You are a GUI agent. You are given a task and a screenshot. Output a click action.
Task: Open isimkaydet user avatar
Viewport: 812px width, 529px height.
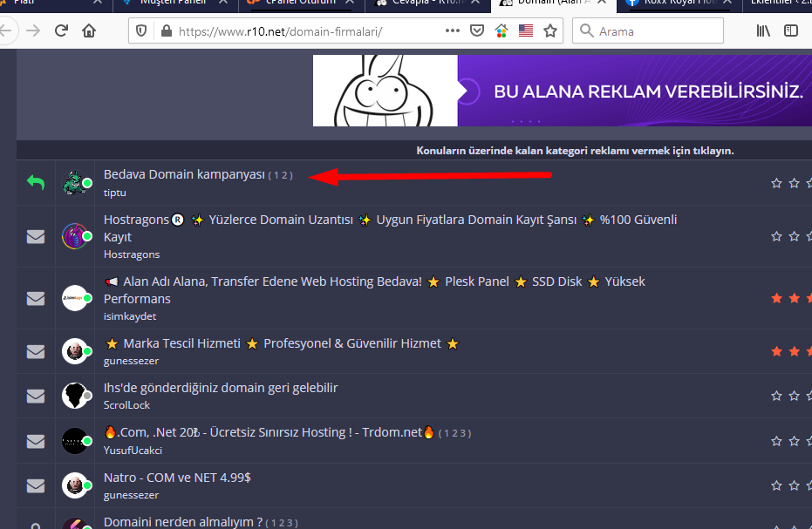[75, 298]
